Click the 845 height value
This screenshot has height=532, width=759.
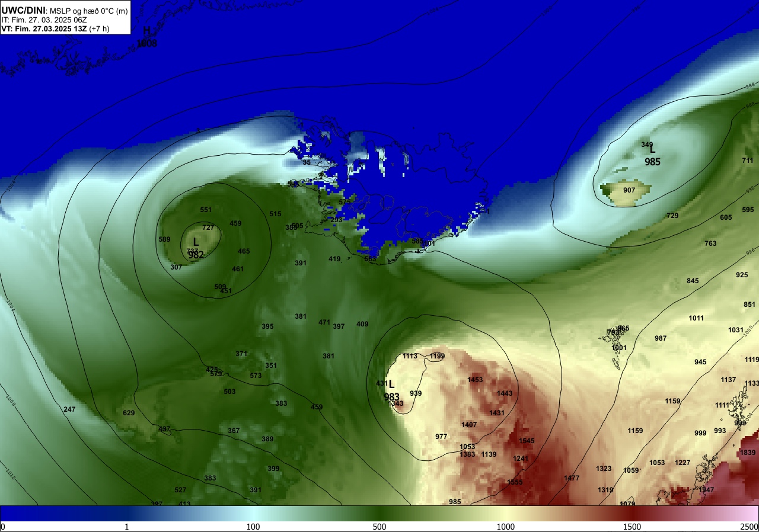pos(693,281)
